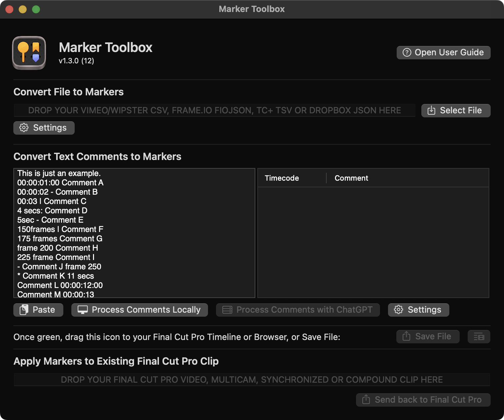Click the Marker Toolbox app logo icon
Viewport: 504px width, 420px height.
[x=29, y=53]
